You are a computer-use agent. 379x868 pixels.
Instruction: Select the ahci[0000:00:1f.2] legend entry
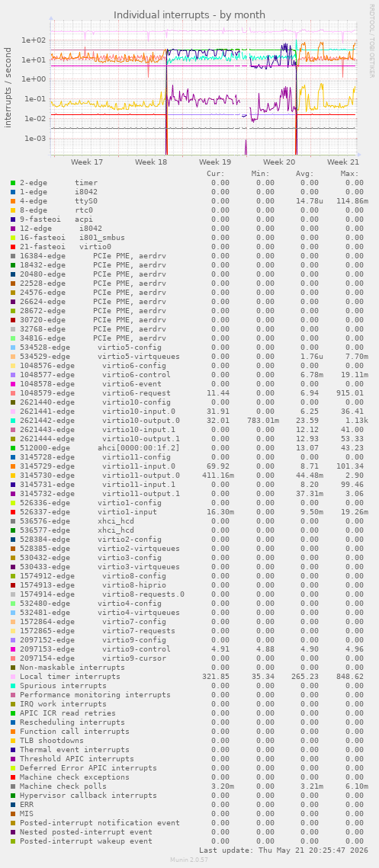tap(133, 448)
